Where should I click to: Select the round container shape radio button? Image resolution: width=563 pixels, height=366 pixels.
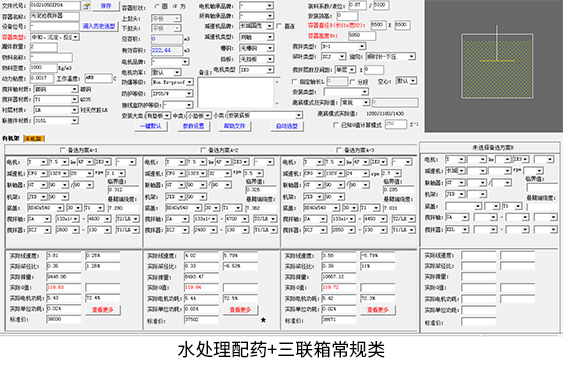(157, 6)
